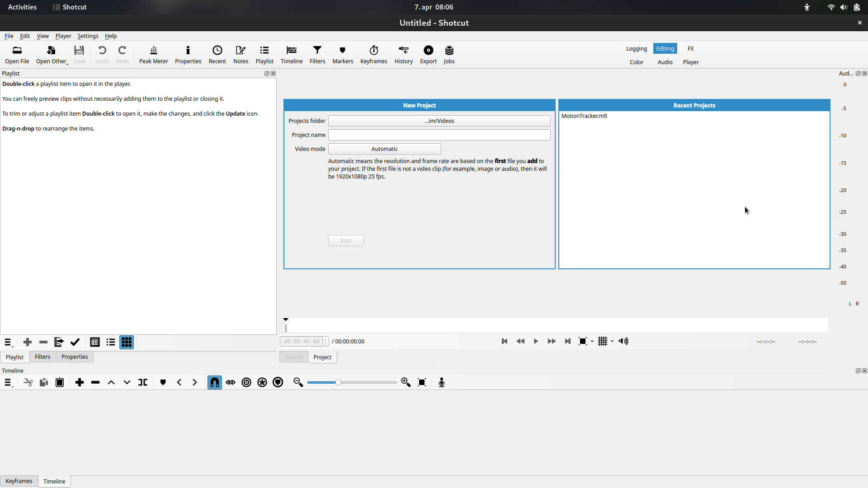The height and width of the screenshot is (488, 868).
Task: Select the Split at Playhead tool
Action: [x=142, y=382]
